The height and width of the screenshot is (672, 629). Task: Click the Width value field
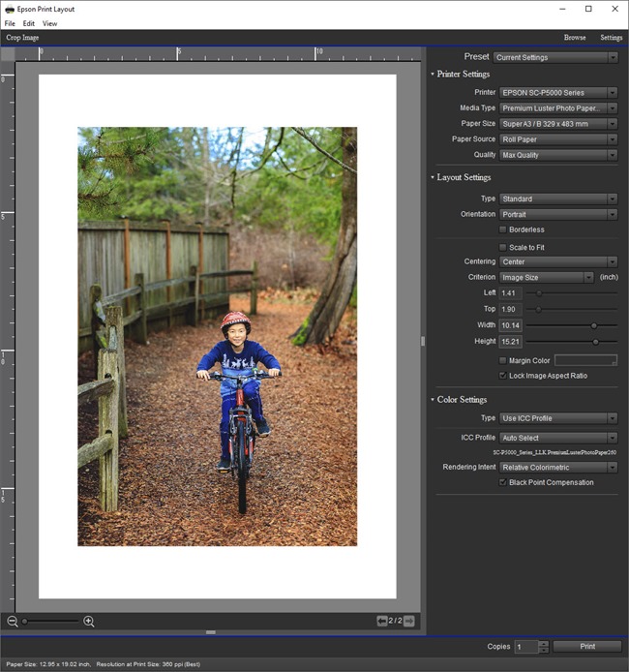point(510,325)
